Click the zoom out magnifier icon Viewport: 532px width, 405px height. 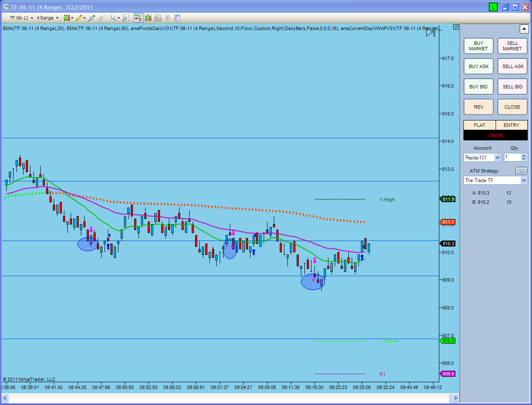point(102,18)
